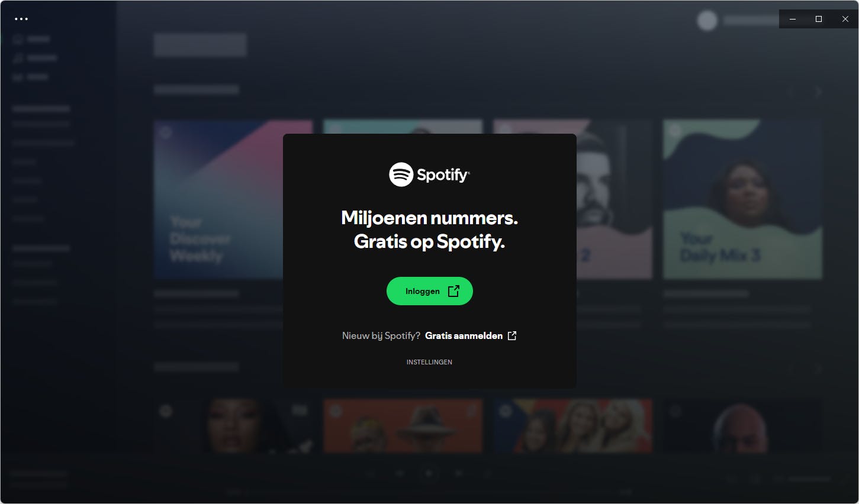
Task: Select the blurred Your Discover Weekly cover
Action: click(x=218, y=199)
